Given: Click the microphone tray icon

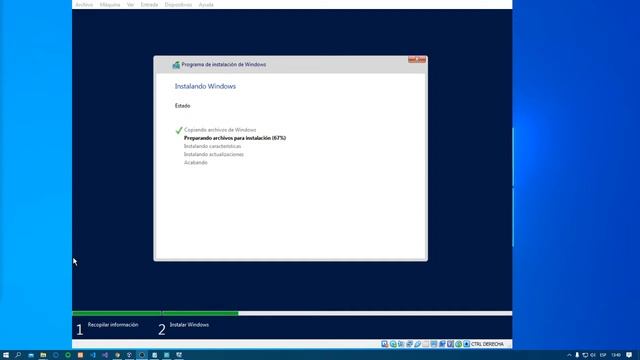Looking at the screenshot, I should coord(577,355).
